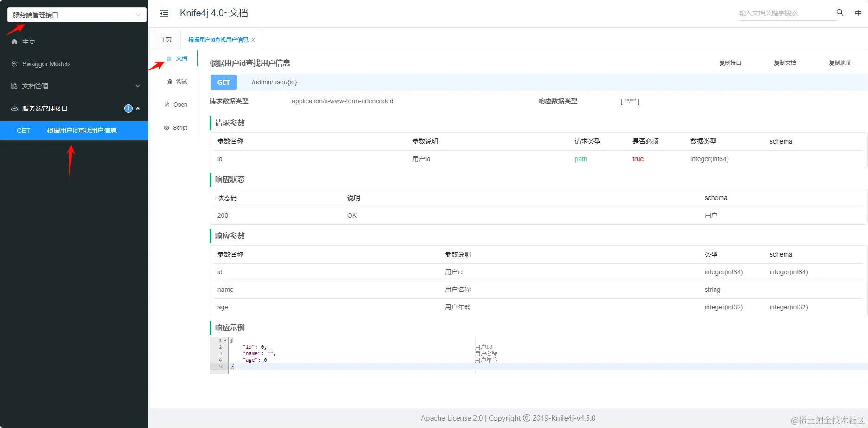The width and height of the screenshot is (868, 428).
Task: Click the blue GET method badge
Action: (223, 82)
